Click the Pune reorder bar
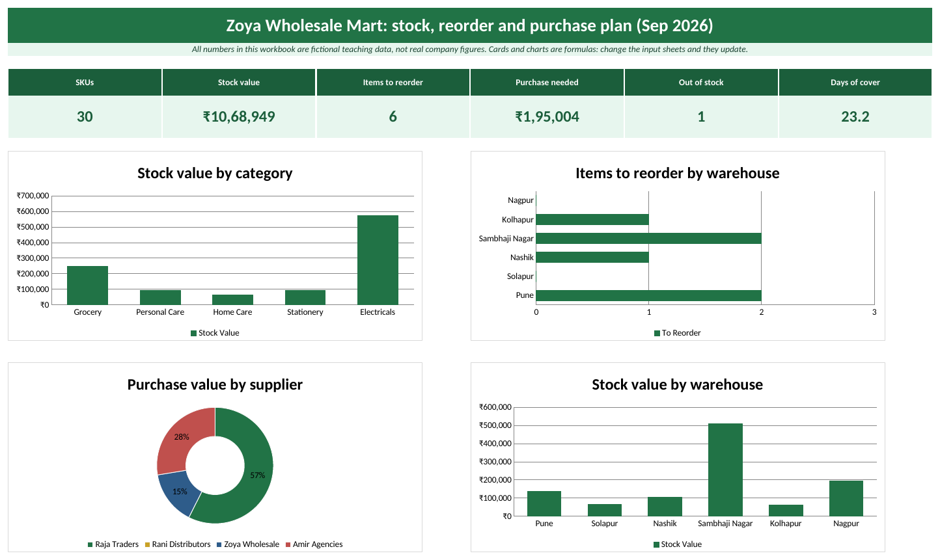This screenshot has height=560, width=940. 648,295
